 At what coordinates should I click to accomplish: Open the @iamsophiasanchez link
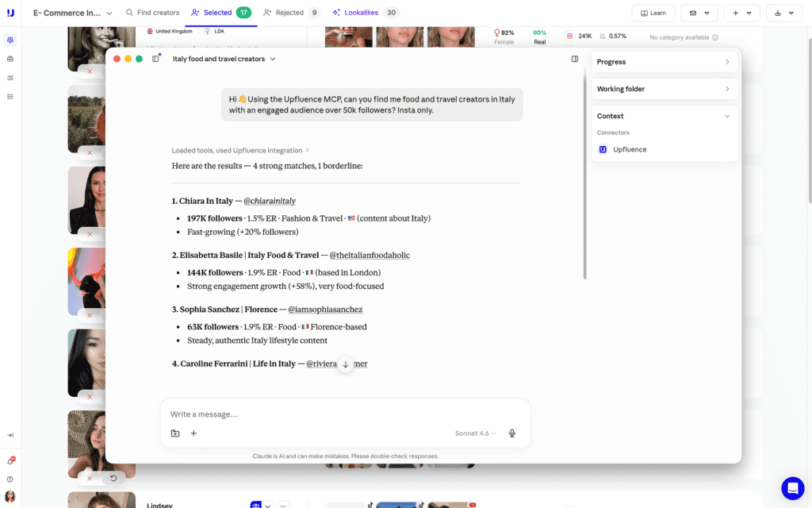click(325, 310)
